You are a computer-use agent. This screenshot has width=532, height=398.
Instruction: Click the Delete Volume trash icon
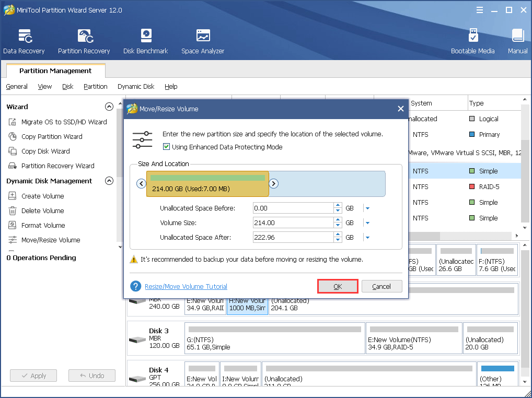point(12,210)
